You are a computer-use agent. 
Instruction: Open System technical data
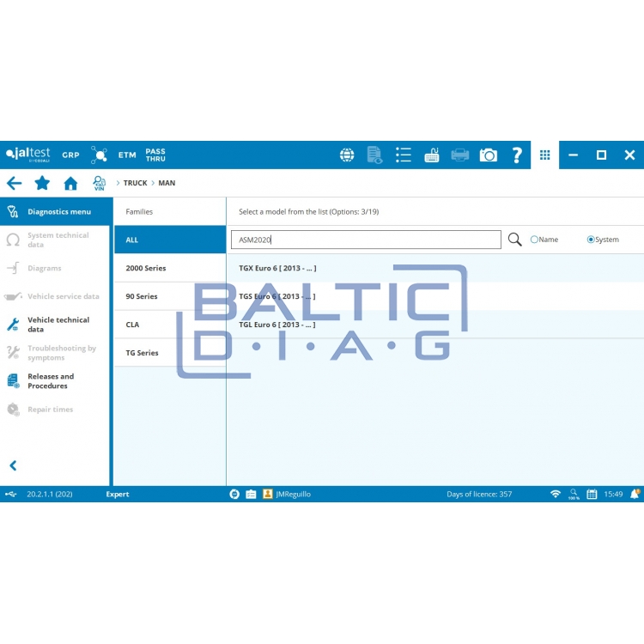55,240
